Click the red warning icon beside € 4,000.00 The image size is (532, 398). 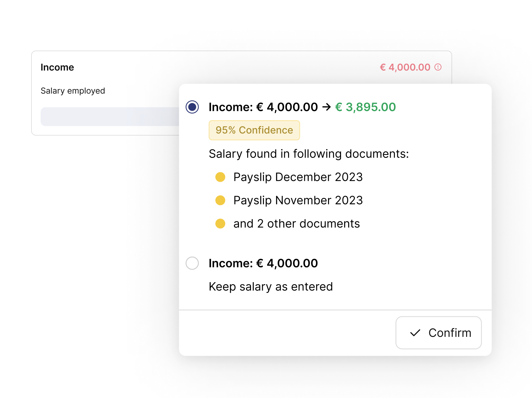438,67
